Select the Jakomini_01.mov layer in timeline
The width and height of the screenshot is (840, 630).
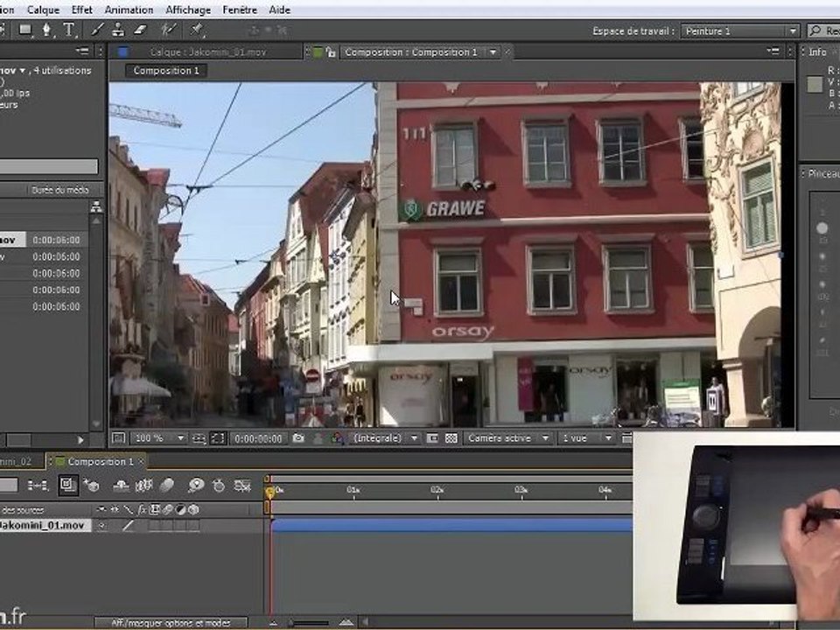tap(44, 526)
